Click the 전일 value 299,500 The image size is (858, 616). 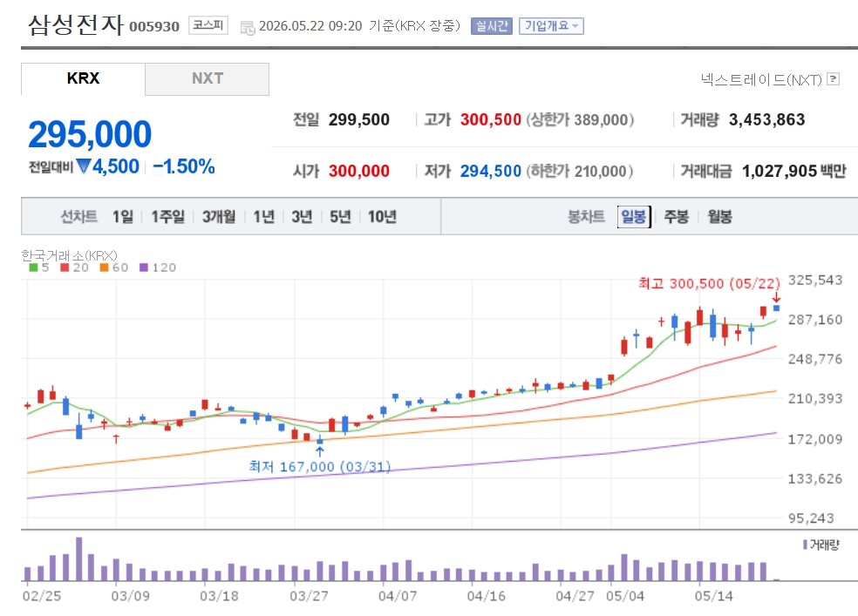[359, 119]
